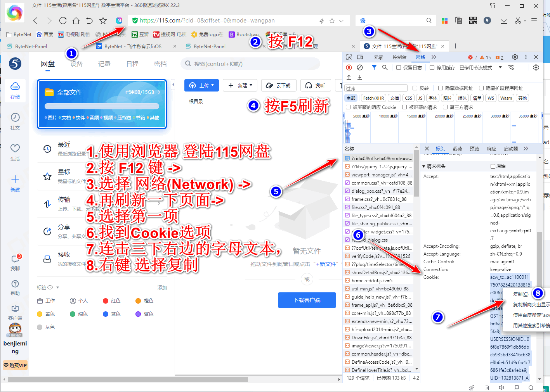Enable the 保留日志 checkbox
Screen dimensions: 550x392
(x=399, y=67)
